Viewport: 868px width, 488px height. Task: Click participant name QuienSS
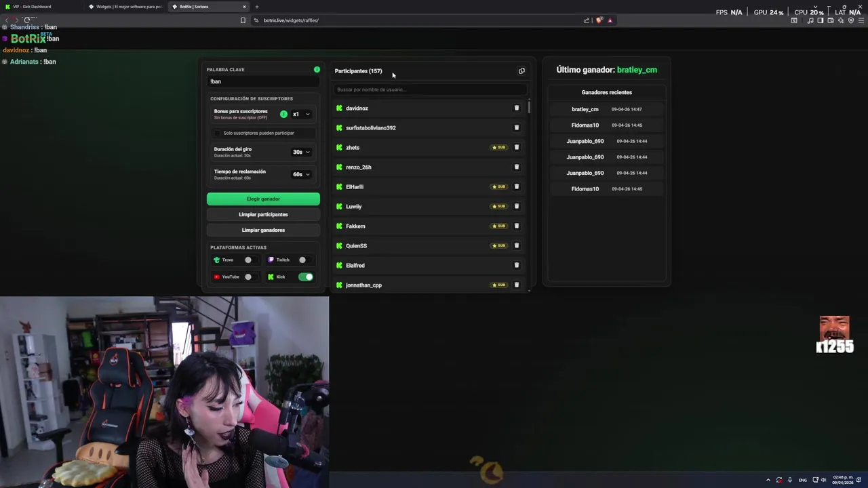pyautogui.click(x=356, y=245)
